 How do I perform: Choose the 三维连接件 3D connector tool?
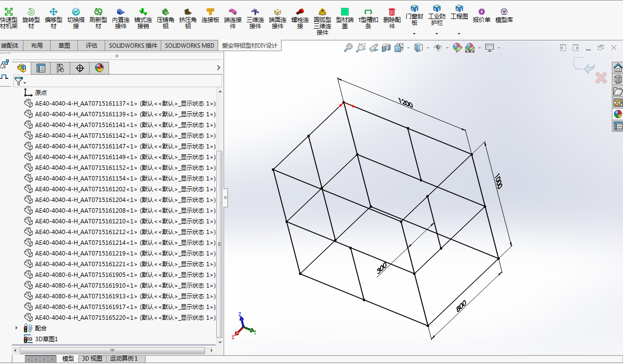point(255,18)
